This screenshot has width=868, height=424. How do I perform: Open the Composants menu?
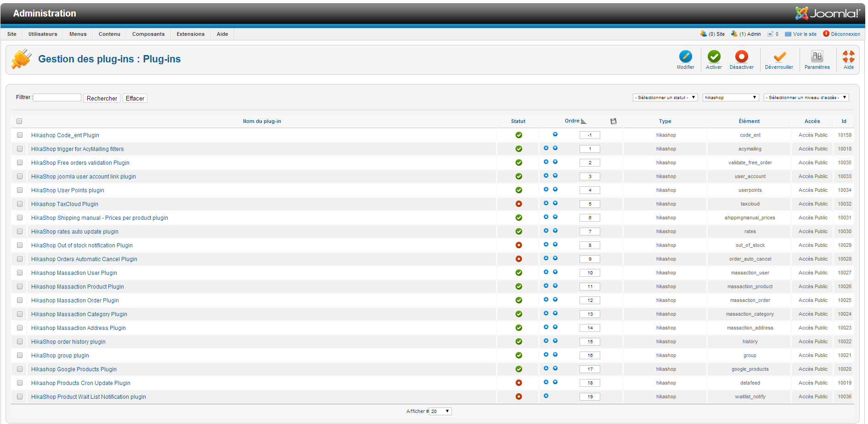pyautogui.click(x=148, y=34)
